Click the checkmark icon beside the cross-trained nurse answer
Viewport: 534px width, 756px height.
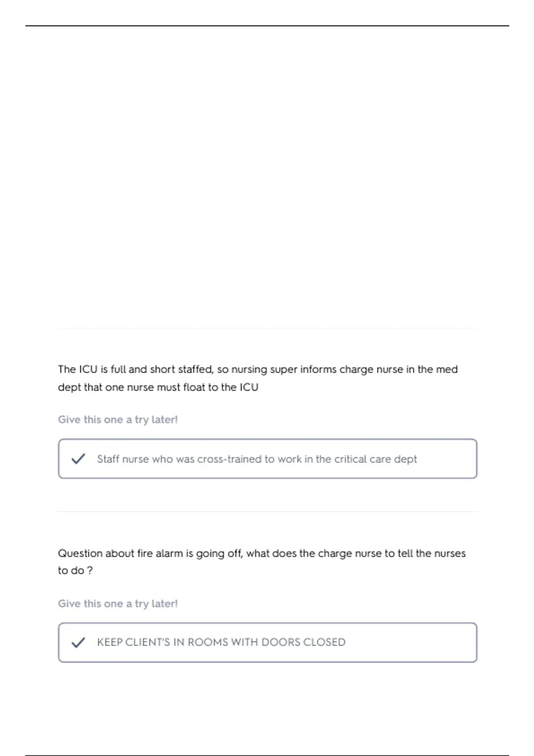[x=78, y=459]
